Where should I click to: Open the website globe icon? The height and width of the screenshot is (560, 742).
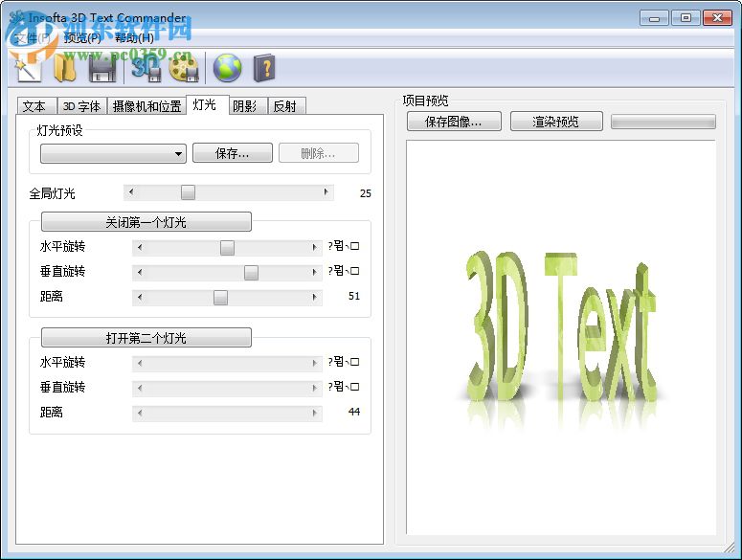[x=227, y=69]
